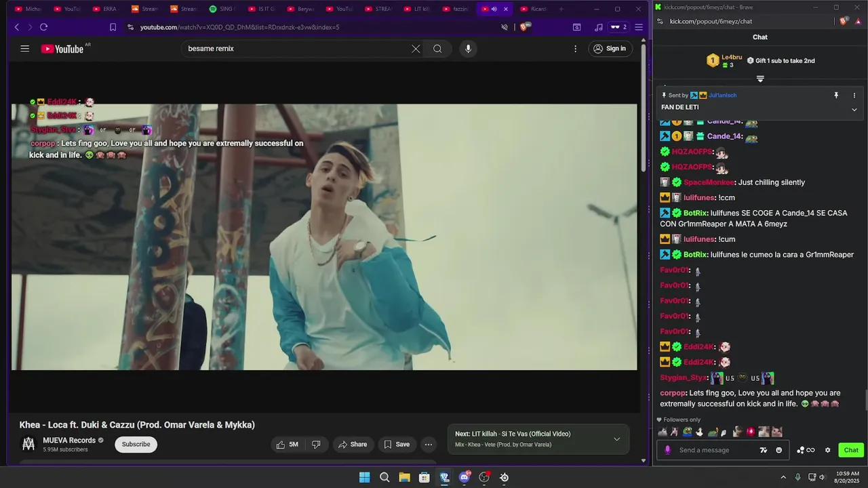Open more actions beside the Save button

(x=429, y=445)
